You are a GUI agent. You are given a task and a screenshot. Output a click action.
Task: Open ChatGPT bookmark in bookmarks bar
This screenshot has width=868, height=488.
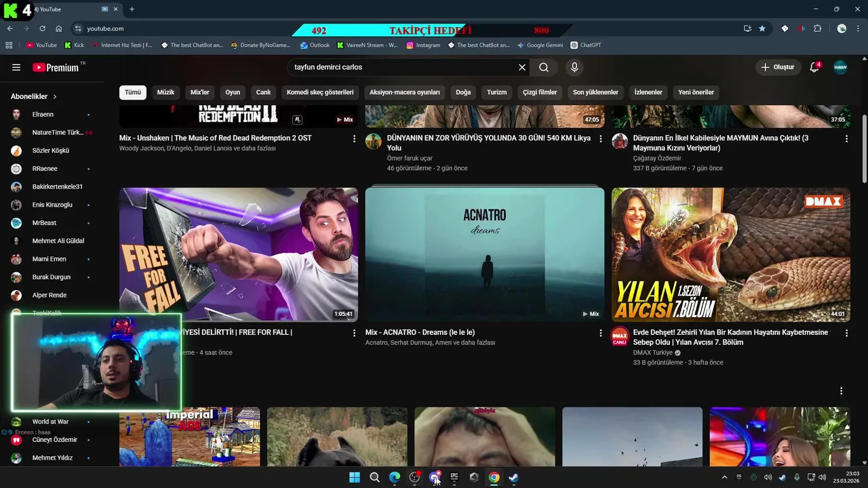point(586,45)
